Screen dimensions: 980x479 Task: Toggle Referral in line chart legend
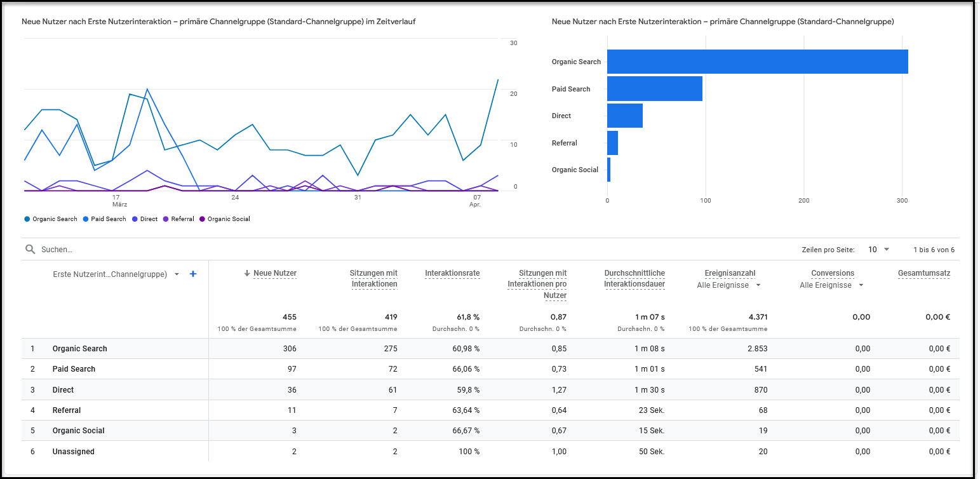point(179,219)
